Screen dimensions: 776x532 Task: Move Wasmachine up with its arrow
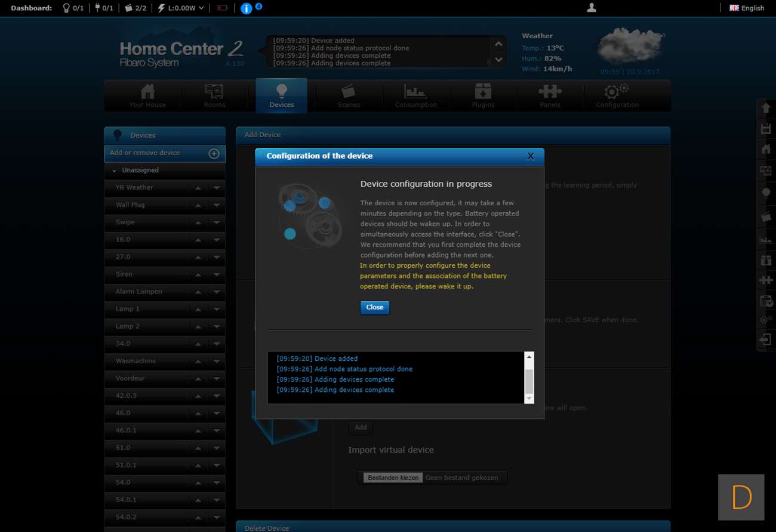point(198,361)
